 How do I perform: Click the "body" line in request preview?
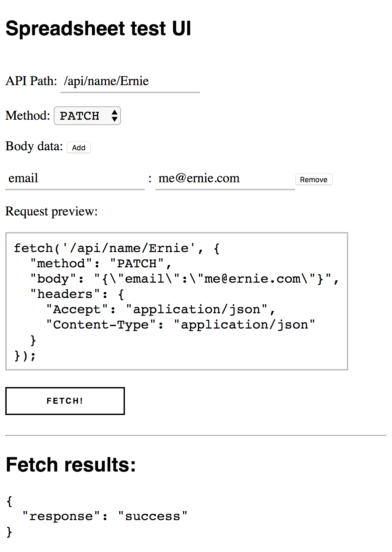(x=184, y=279)
